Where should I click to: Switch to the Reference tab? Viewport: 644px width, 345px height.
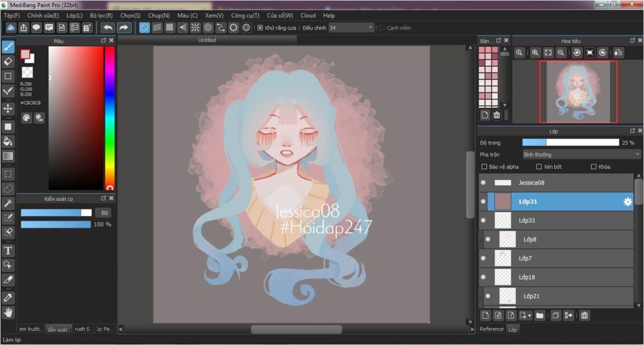492,329
